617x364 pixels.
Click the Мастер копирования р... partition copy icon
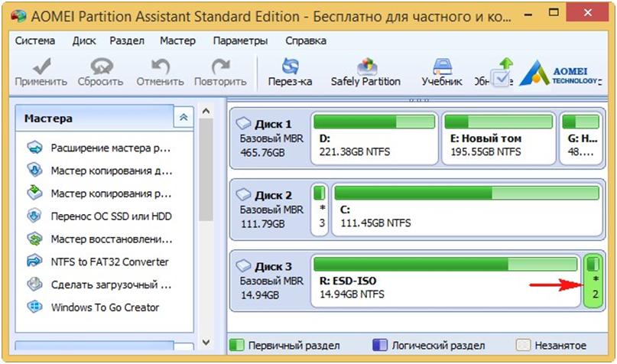pos(34,193)
